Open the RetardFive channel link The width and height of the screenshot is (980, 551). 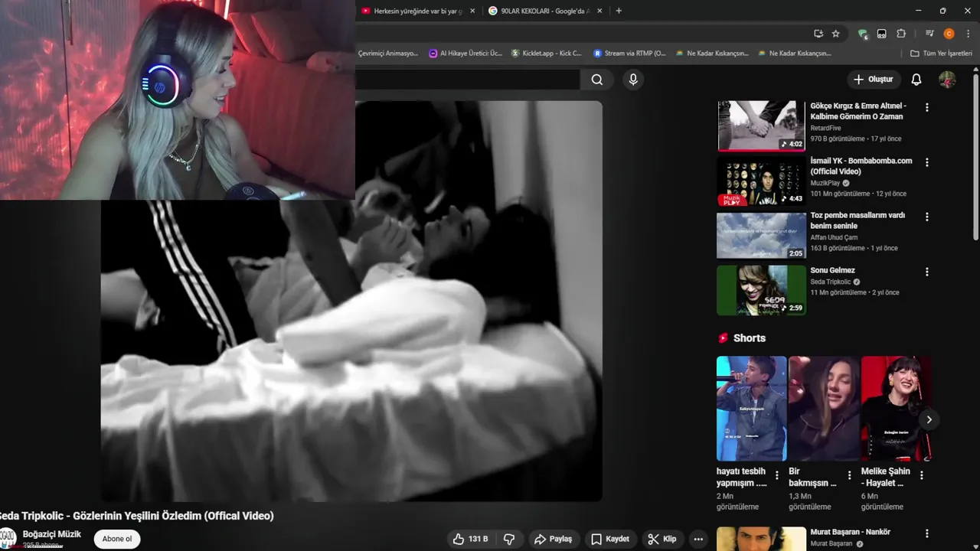click(825, 128)
